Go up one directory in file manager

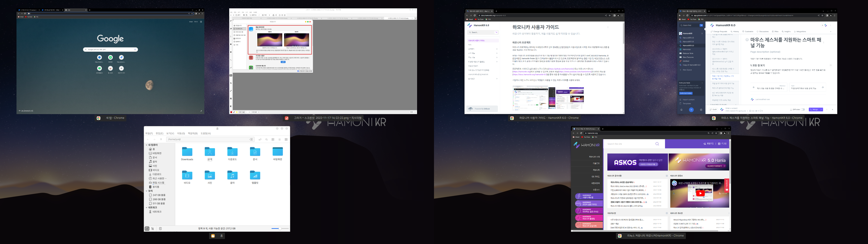[x=161, y=140]
